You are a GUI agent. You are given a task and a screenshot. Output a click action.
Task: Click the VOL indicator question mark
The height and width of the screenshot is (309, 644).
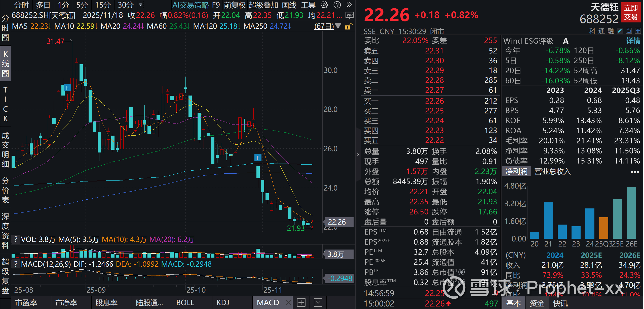[x=16, y=239]
